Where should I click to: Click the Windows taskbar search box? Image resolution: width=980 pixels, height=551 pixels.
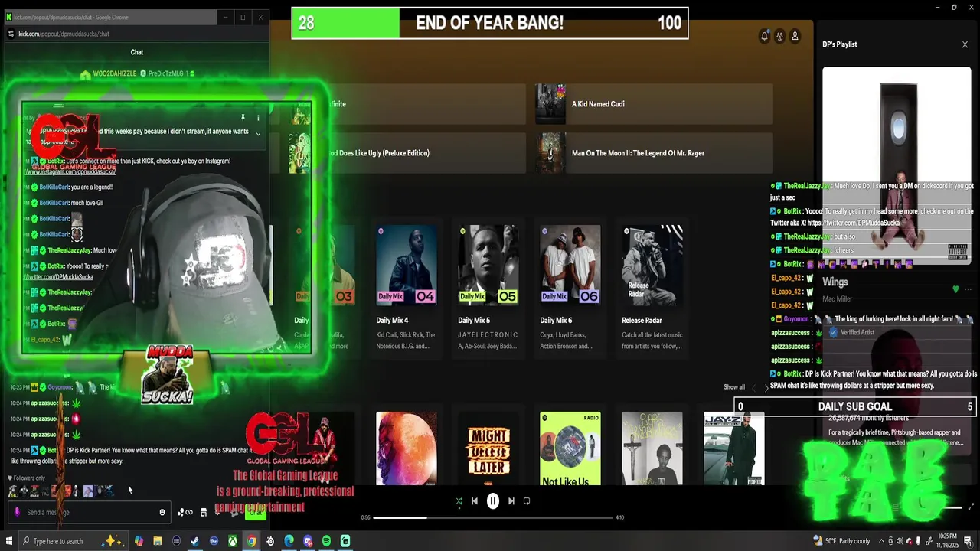[x=72, y=541]
